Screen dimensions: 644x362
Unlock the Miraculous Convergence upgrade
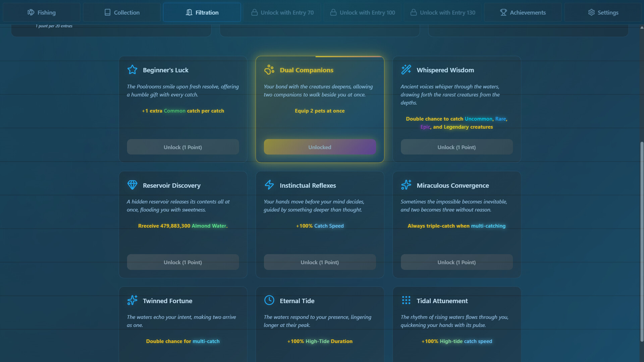point(457,262)
